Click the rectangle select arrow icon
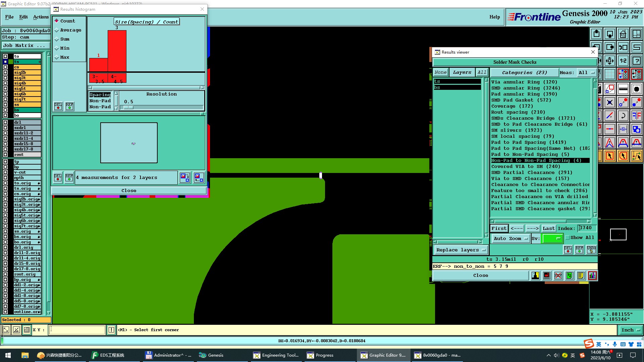Viewport: 644px width, 362px height. (x=609, y=156)
